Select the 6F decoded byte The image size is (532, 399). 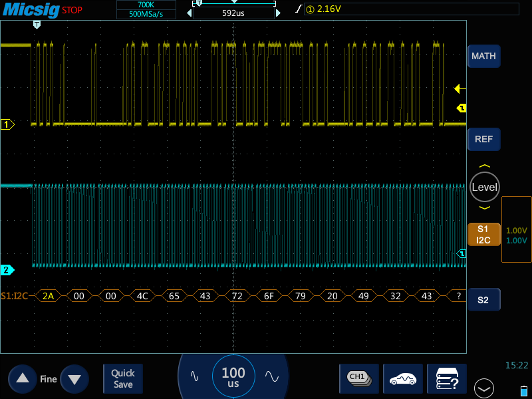[269, 296]
